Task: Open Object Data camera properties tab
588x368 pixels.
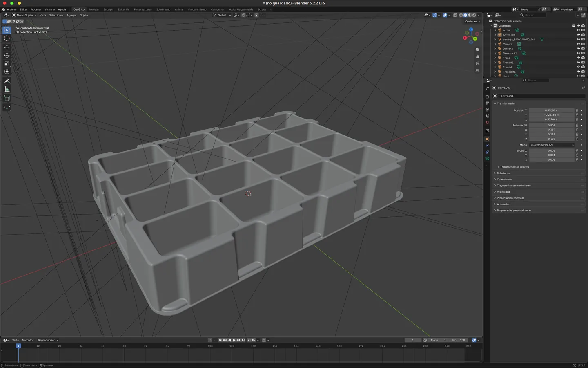Action: click(487, 159)
